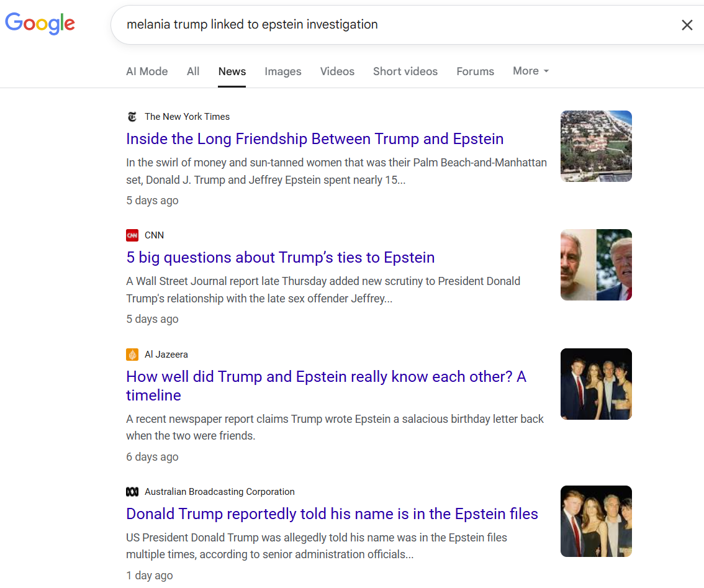
Task: Open the Google logo homepage link
Action: [40, 24]
